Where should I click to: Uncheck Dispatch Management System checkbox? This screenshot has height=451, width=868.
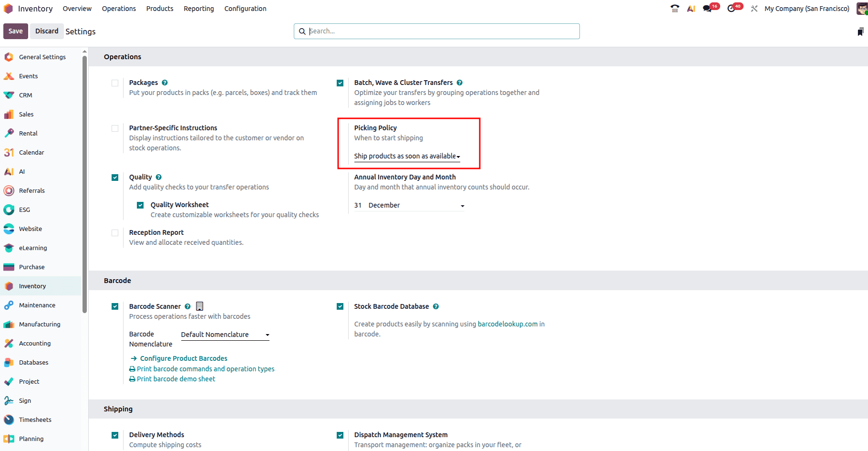[340, 435]
